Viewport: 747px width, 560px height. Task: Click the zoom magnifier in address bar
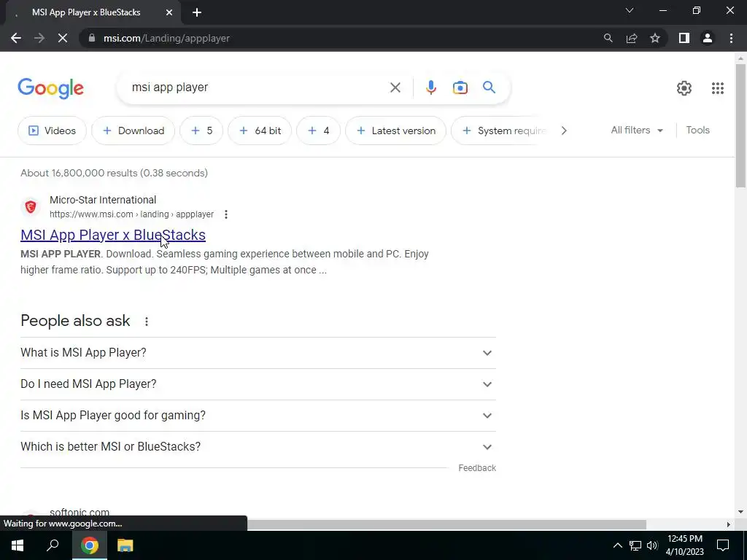tap(608, 38)
